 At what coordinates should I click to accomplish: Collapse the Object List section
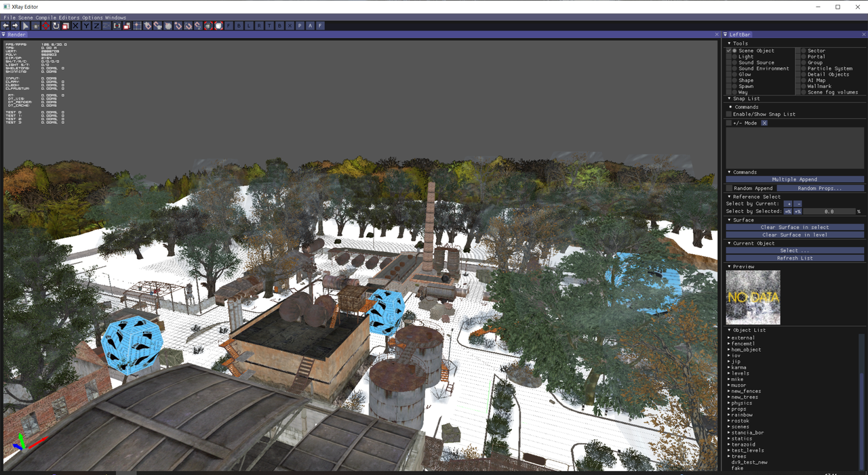pos(730,330)
